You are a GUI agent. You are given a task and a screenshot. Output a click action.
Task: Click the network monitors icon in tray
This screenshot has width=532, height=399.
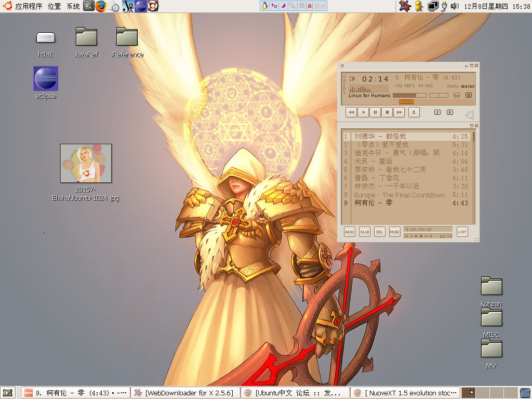pyautogui.click(x=433, y=6)
